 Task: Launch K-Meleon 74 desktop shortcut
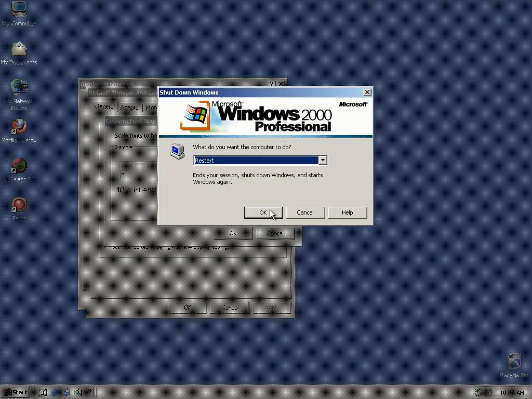tap(19, 170)
